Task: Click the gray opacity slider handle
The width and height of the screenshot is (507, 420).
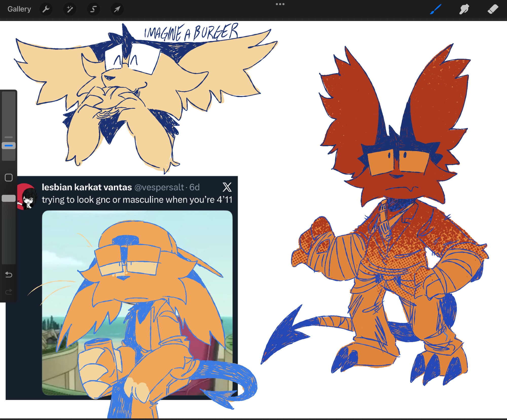Action: pos(9,198)
